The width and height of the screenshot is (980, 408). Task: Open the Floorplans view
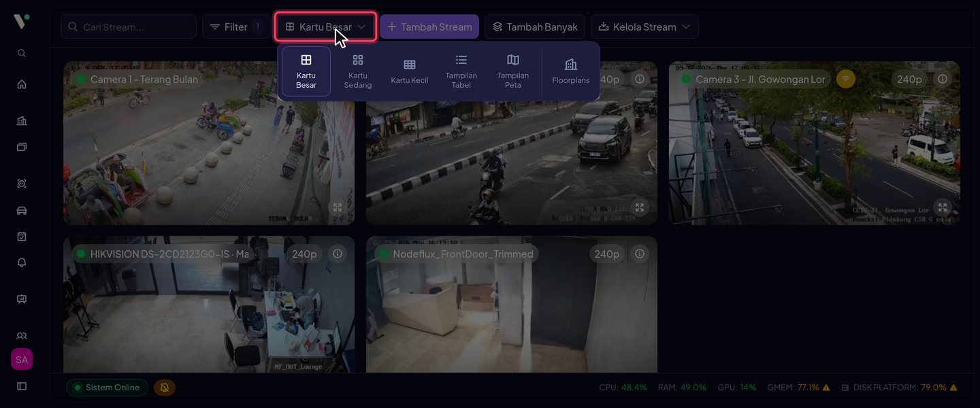pos(571,71)
